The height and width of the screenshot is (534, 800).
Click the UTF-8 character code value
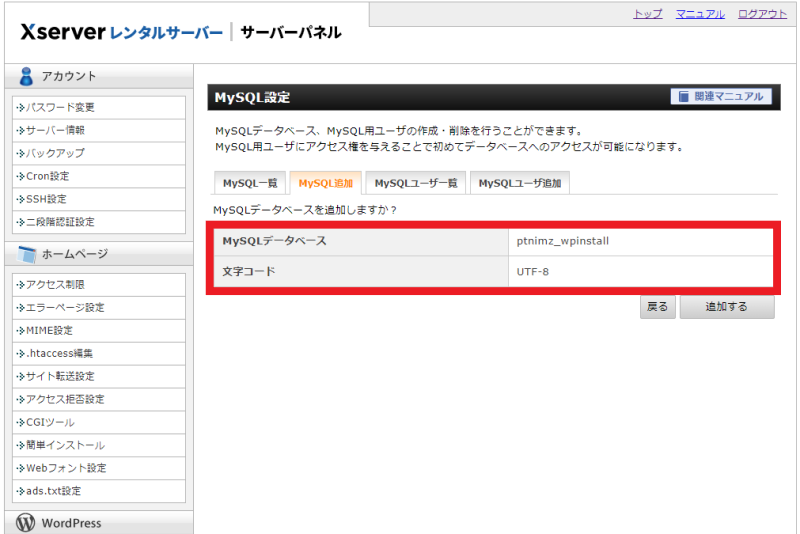(x=532, y=272)
